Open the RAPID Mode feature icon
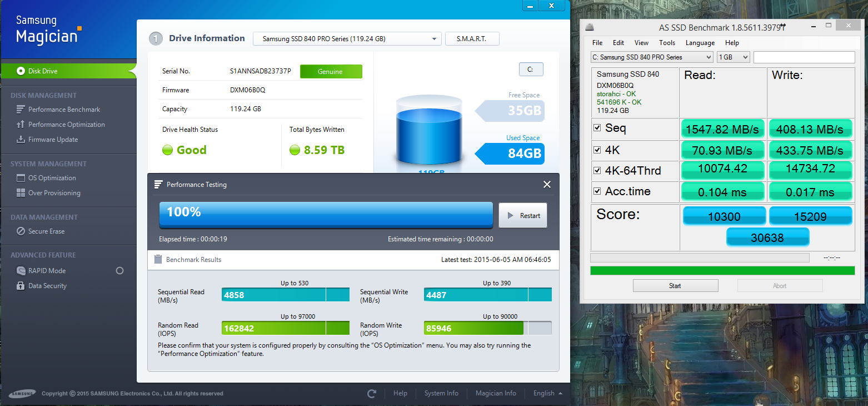This screenshot has height=406, width=868. pyautogui.click(x=21, y=271)
